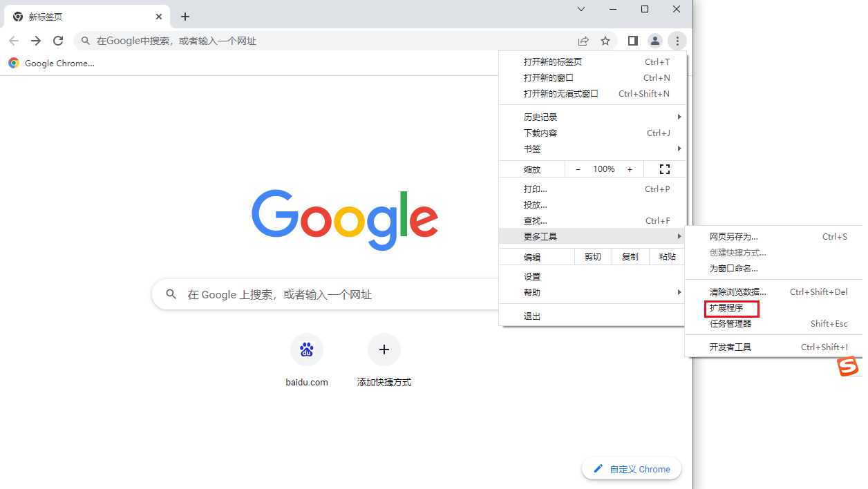Open 下载内容 from the menu

(x=593, y=133)
